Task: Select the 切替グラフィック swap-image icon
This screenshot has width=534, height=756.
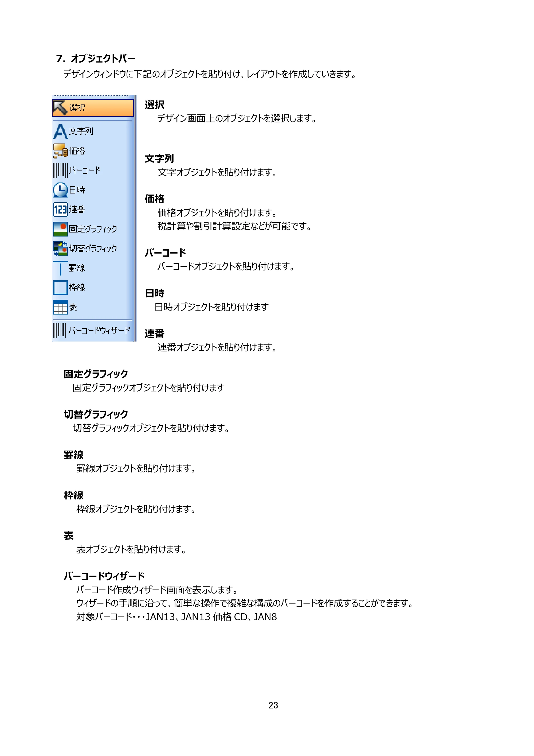Action: point(60,248)
